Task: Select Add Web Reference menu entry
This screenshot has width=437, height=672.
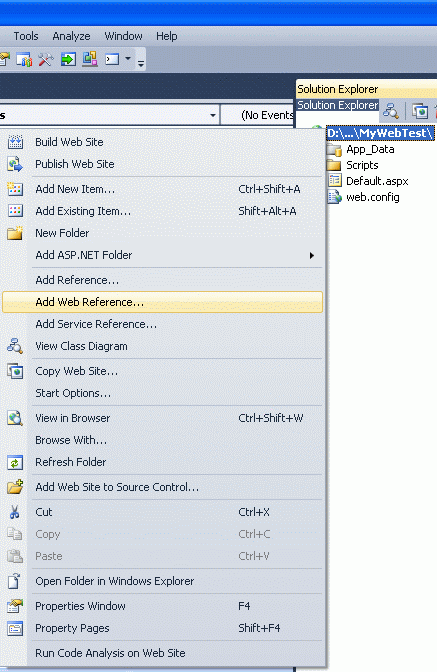Action: (x=162, y=302)
